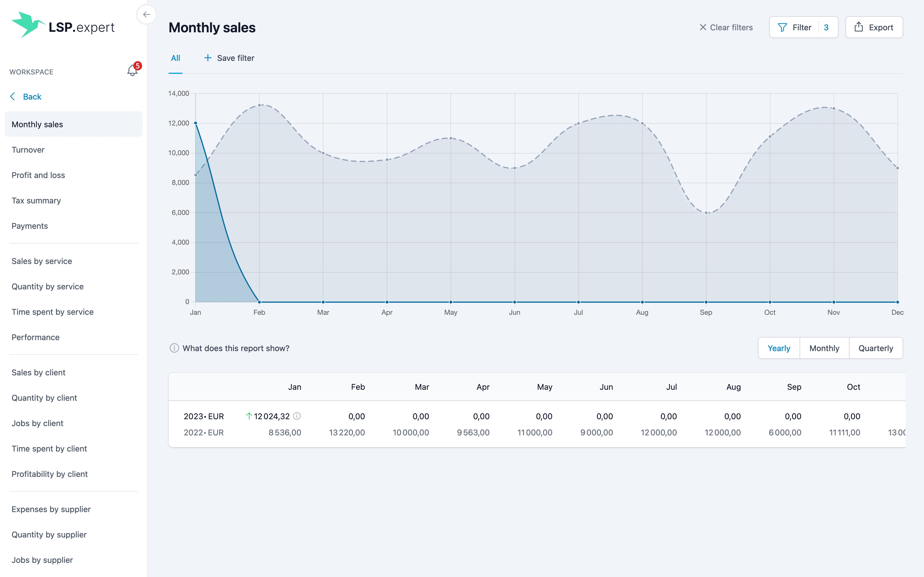Click the LSP.expert hummingbird logo

[27, 25]
